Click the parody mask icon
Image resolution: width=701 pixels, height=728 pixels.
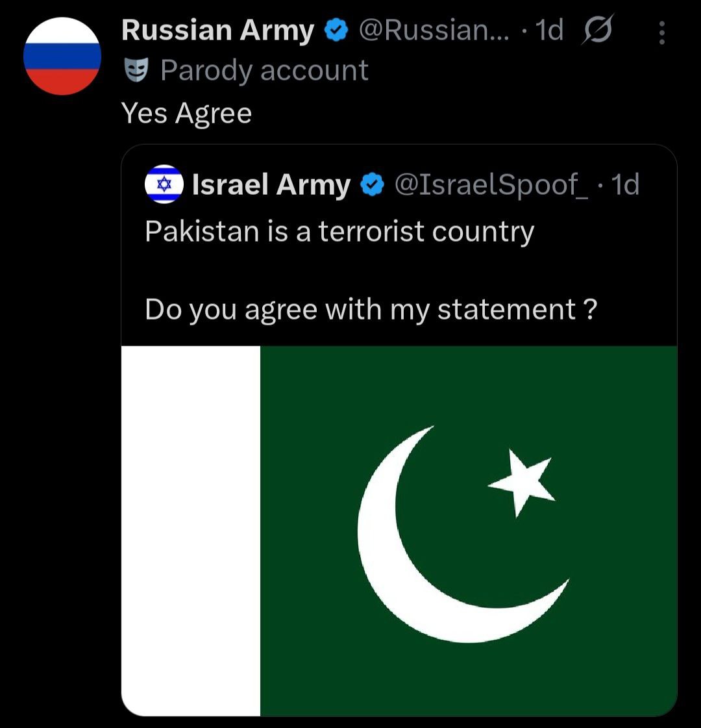(x=136, y=70)
